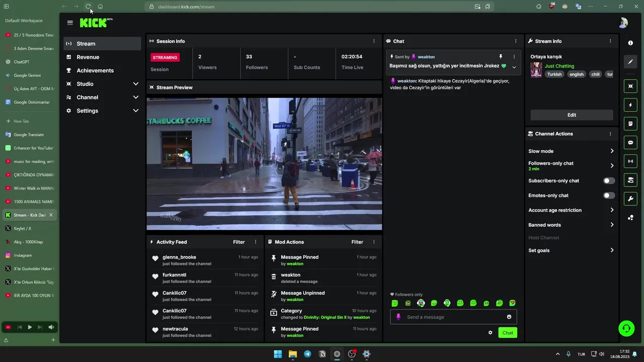Open Followers-only chat options
The width and height of the screenshot is (644, 362).
click(571, 165)
